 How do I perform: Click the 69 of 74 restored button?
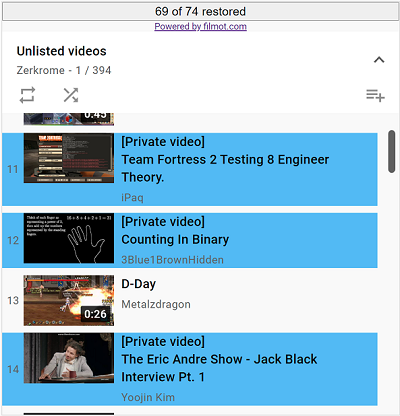pyautogui.click(x=200, y=12)
